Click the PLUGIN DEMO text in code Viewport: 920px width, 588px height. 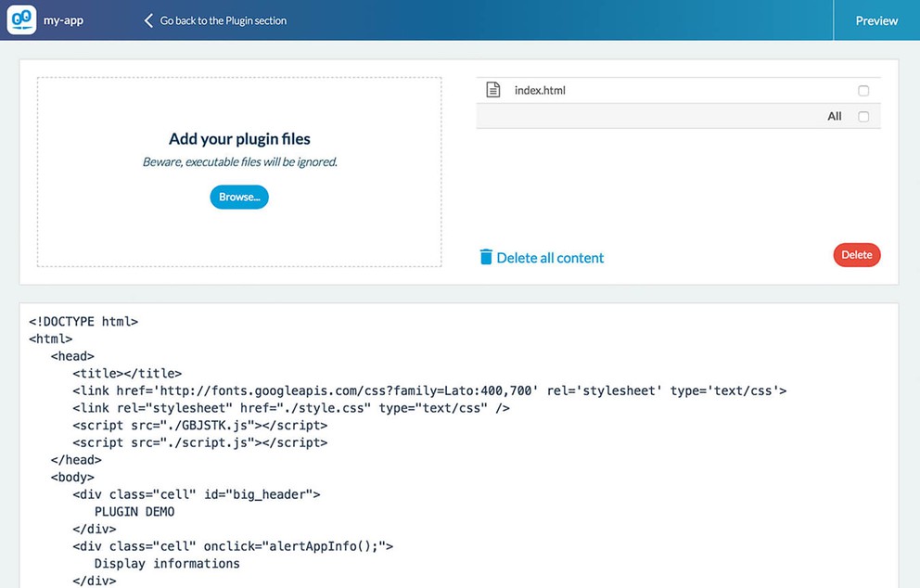coord(134,512)
